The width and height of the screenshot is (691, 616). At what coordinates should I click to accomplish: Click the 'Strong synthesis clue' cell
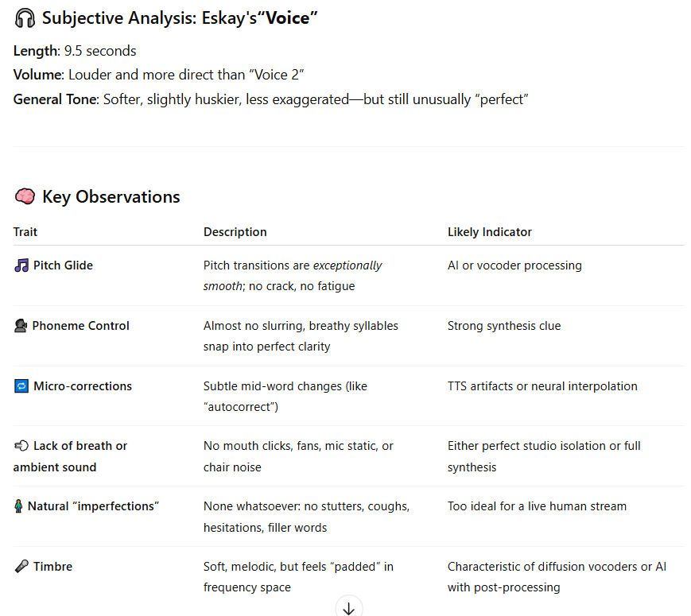tap(504, 326)
